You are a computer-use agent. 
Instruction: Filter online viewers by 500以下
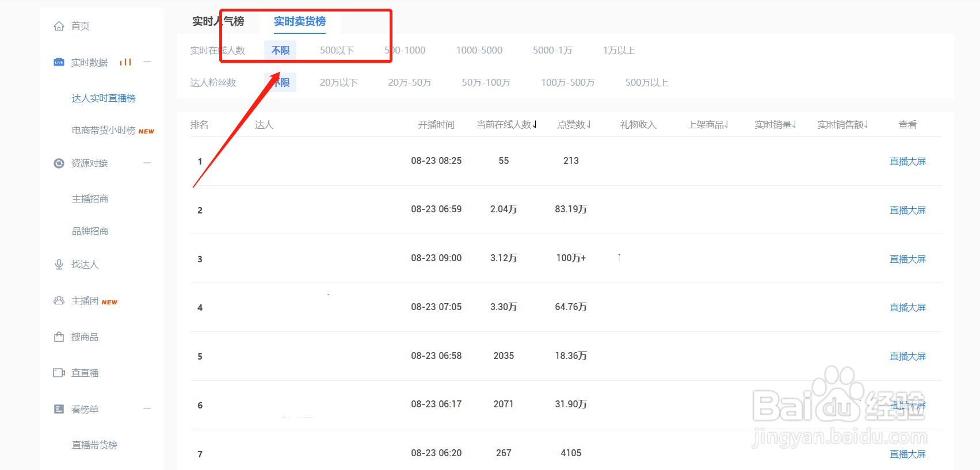[337, 51]
